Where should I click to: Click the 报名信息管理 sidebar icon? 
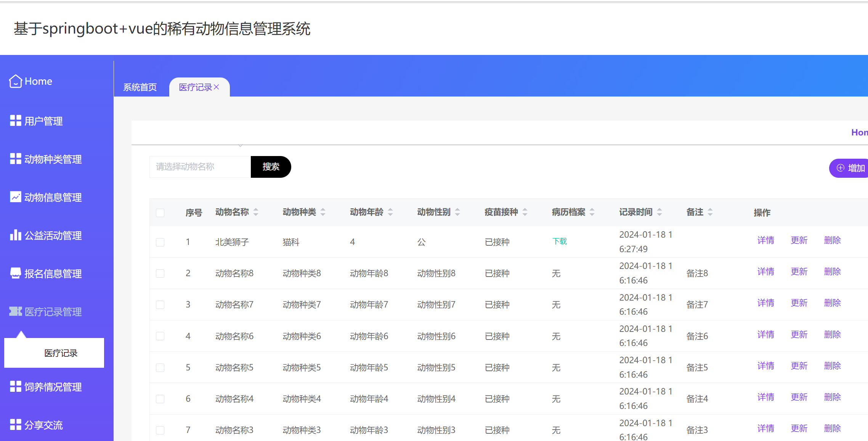pos(15,273)
